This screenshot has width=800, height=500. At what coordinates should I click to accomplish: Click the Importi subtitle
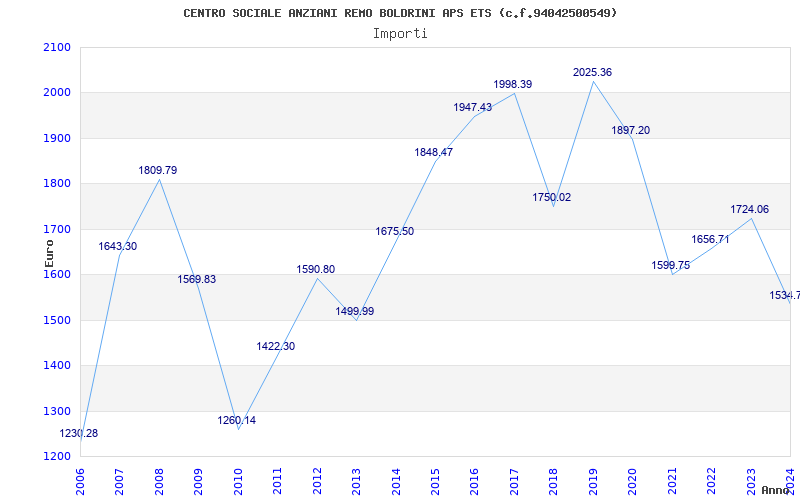tap(400, 34)
